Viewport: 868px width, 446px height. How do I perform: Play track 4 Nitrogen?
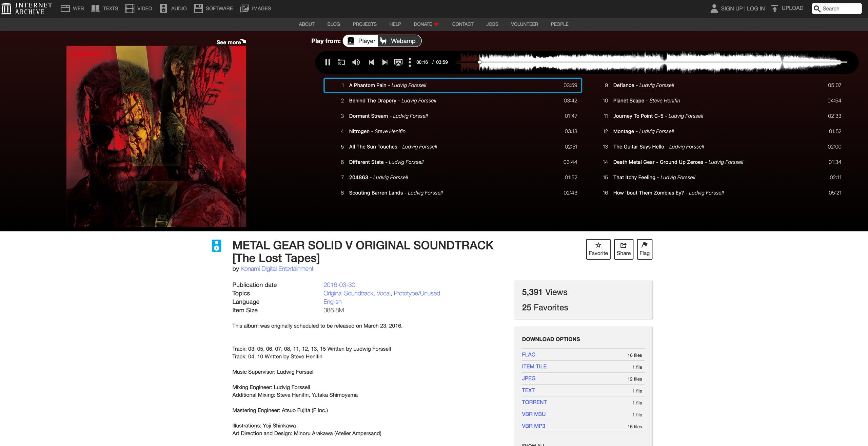click(453, 131)
